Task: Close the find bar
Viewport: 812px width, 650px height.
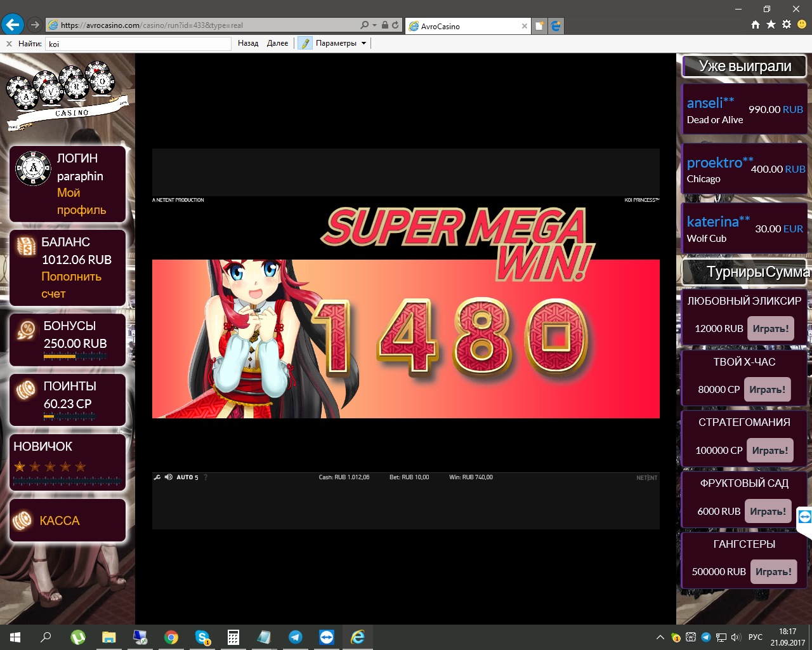Action: [x=9, y=44]
